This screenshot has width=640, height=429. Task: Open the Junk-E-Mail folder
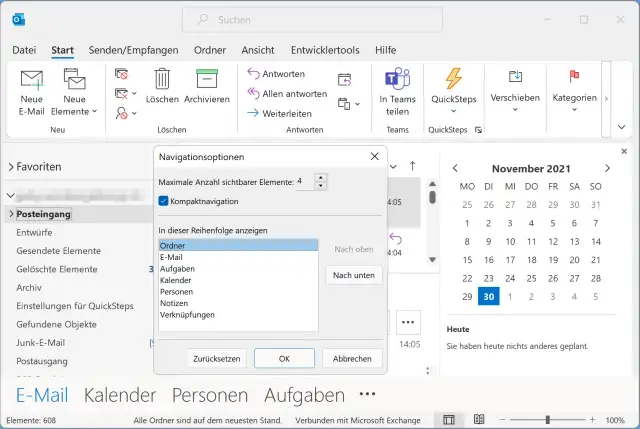click(x=40, y=342)
